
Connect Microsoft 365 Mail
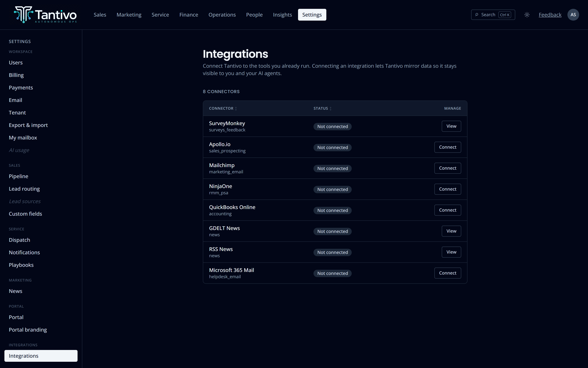coord(448,273)
